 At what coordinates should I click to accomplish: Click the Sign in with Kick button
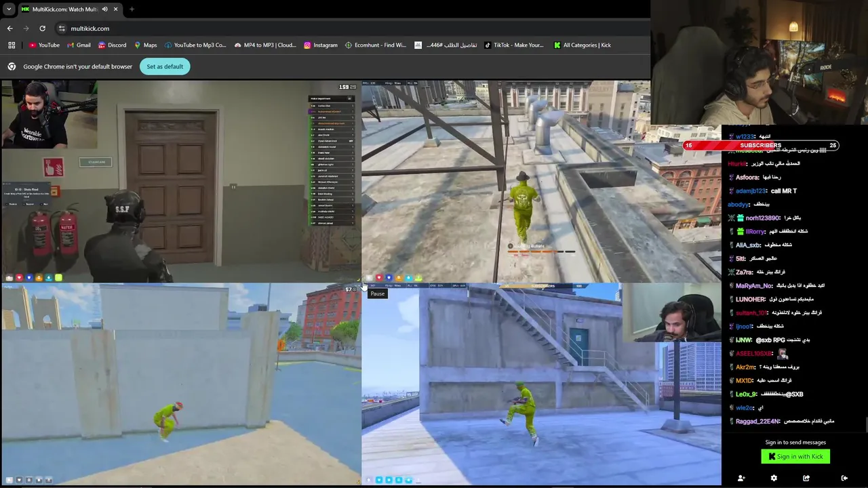coord(795,457)
